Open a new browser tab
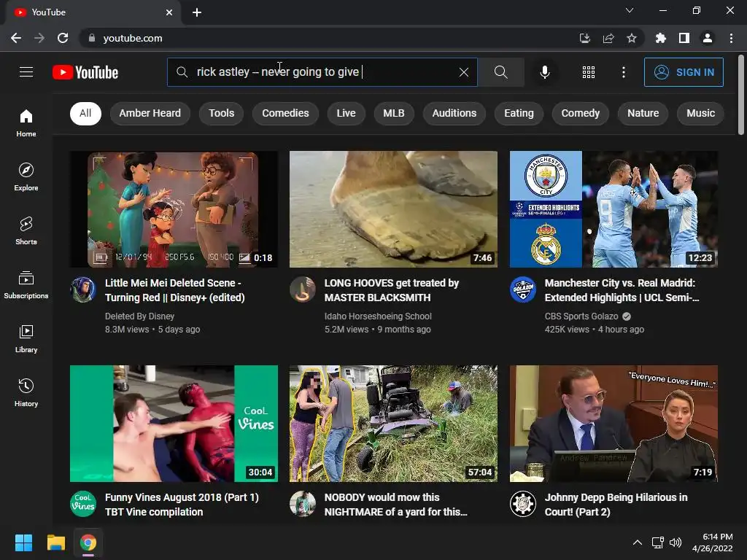Screen dimensions: 747x560 click(197, 12)
